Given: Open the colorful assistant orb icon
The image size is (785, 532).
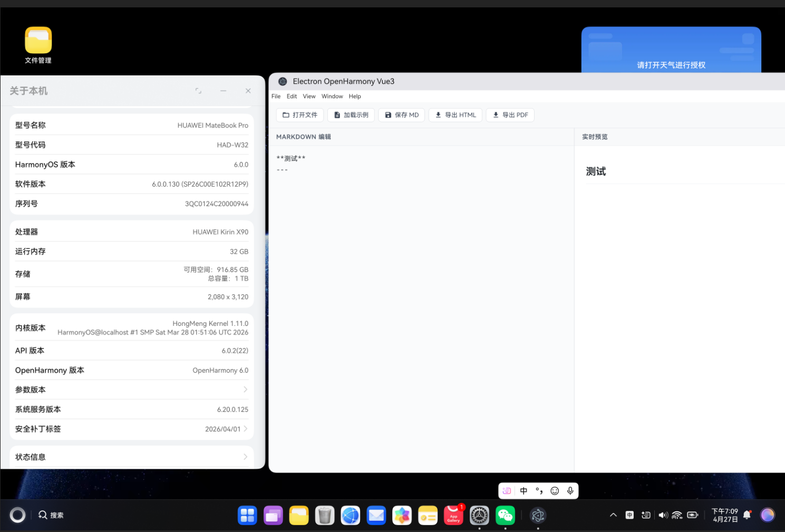Looking at the screenshot, I should pyautogui.click(x=768, y=515).
